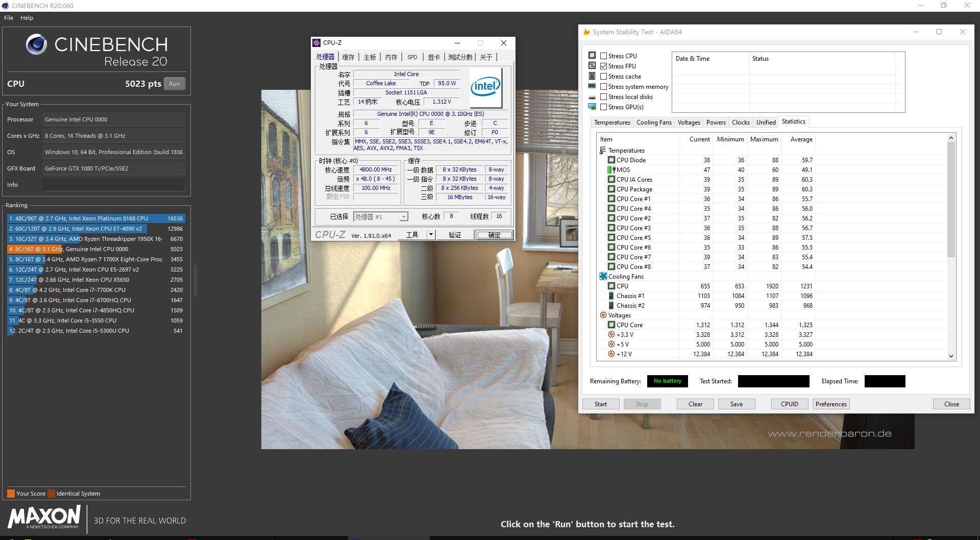980x540 pixels.
Task: Click the Temperatures thermometer icon in Statistics
Action: 603,151
